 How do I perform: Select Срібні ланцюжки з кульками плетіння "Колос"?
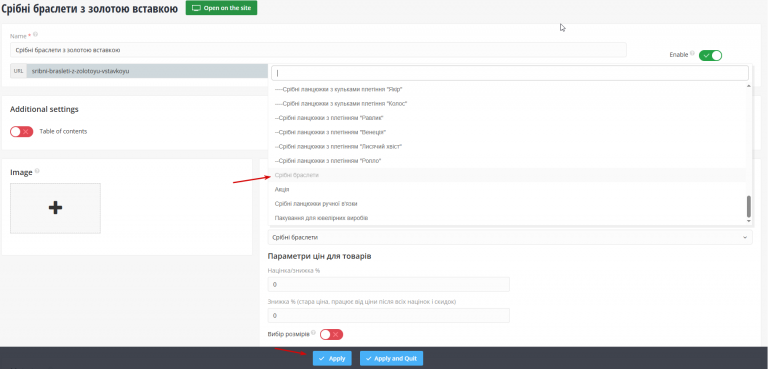point(341,104)
